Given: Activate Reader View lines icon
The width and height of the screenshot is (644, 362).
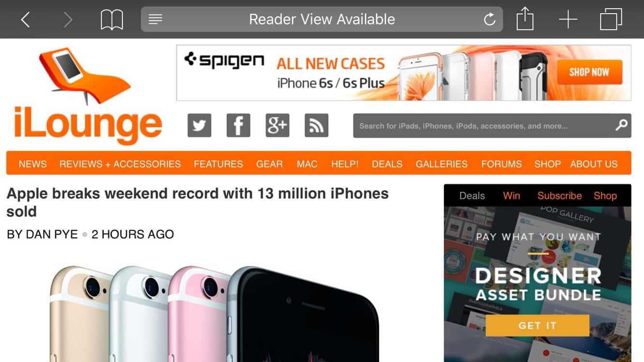Looking at the screenshot, I should 155,19.
